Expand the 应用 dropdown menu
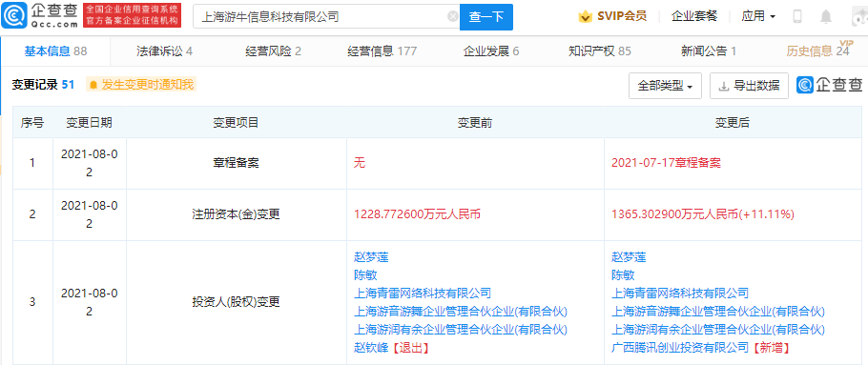868x365 pixels. tap(758, 16)
